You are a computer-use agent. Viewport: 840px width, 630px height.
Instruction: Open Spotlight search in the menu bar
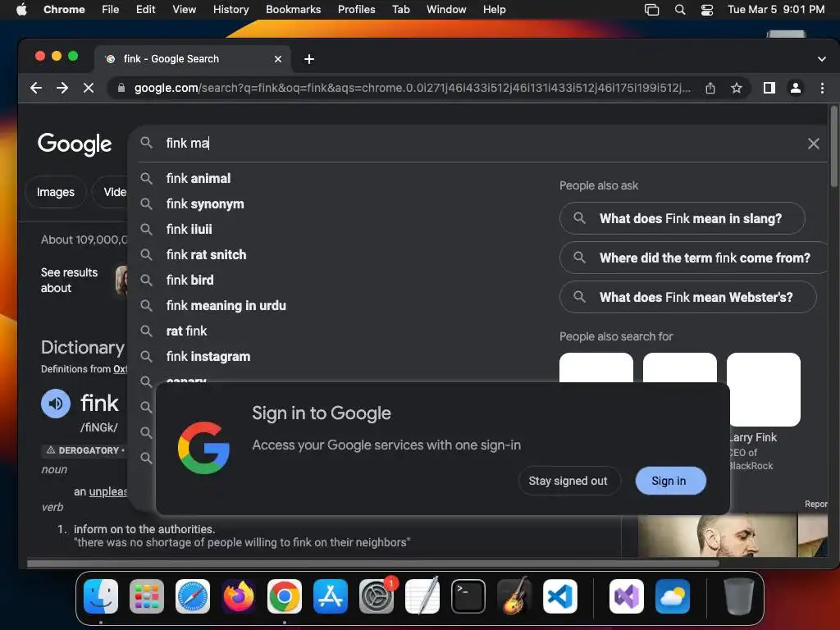pyautogui.click(x=680, y=10)
